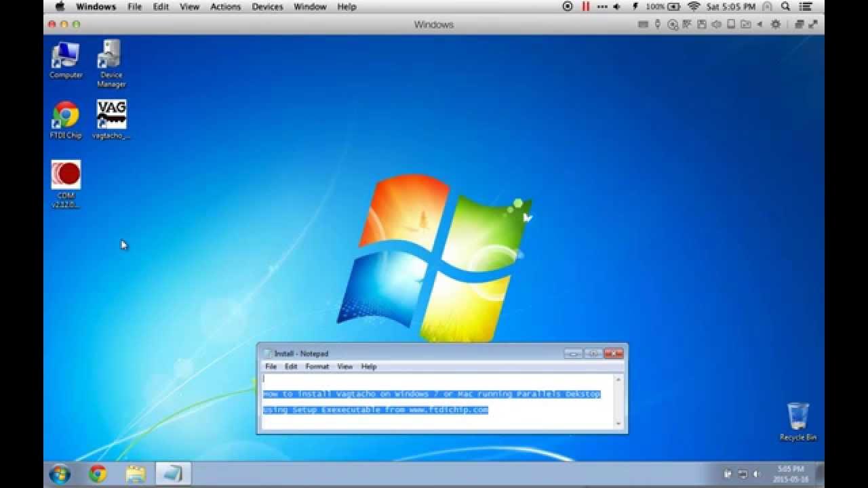
Task: Open the Devices menu
Action: pyautogui.click(x=267, y=7)
